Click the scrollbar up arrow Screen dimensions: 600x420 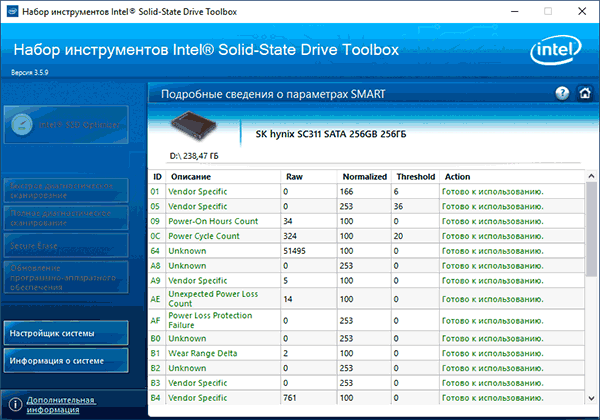(591, 176)
